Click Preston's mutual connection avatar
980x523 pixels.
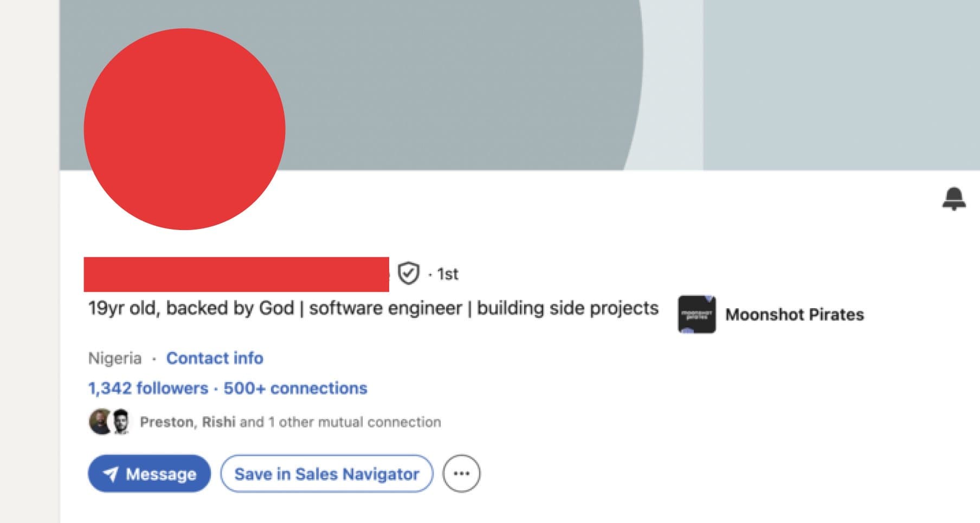[100, 422]
